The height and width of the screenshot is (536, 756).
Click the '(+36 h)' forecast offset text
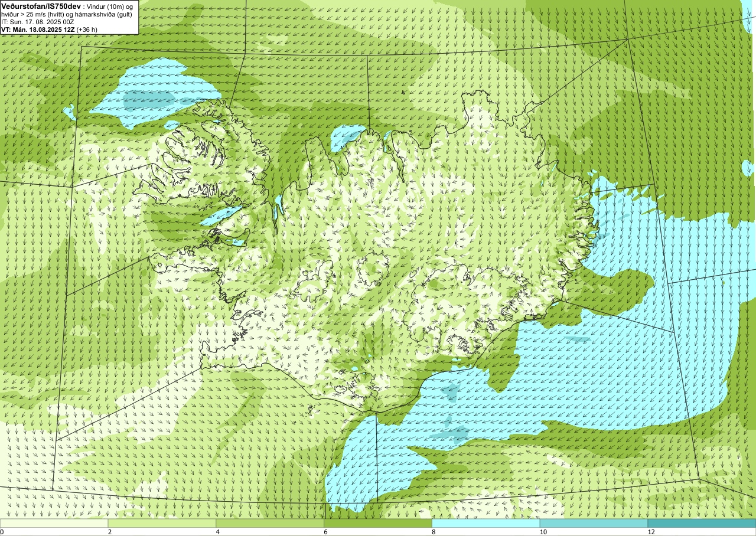coord(87,30)
